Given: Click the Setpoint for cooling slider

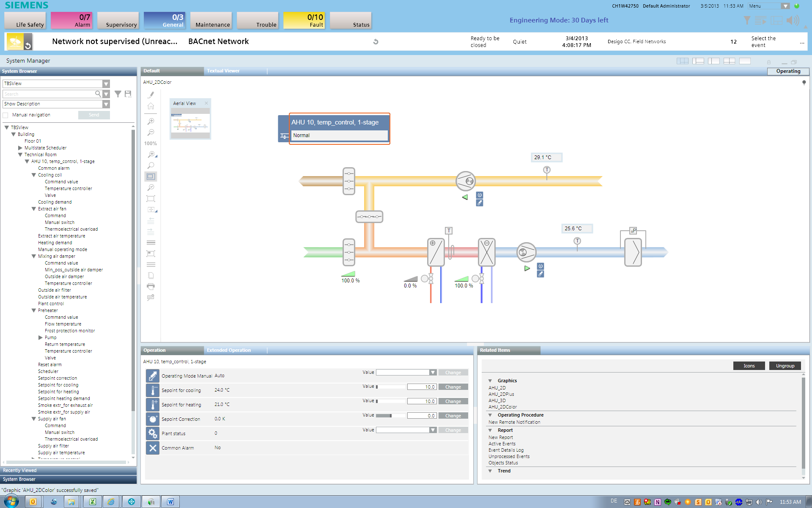Looking at the screenshot, I should coord(391,387).
